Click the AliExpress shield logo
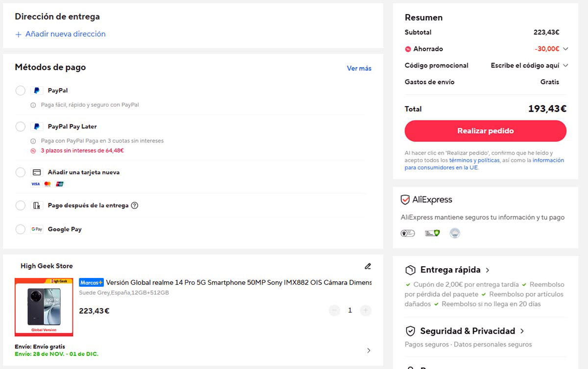 (406, 199)
